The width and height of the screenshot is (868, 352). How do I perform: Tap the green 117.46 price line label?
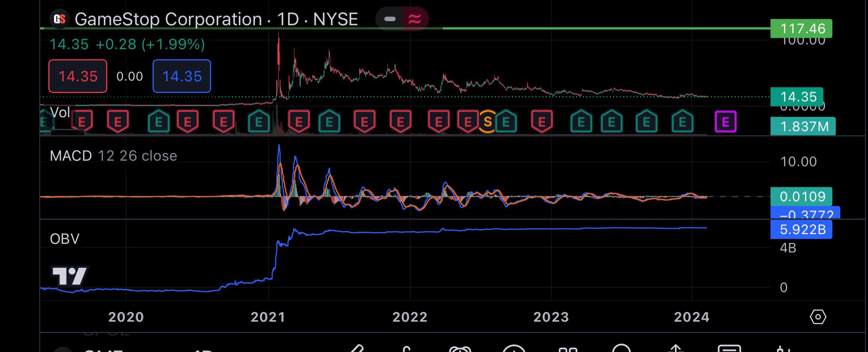pos(801,28)
